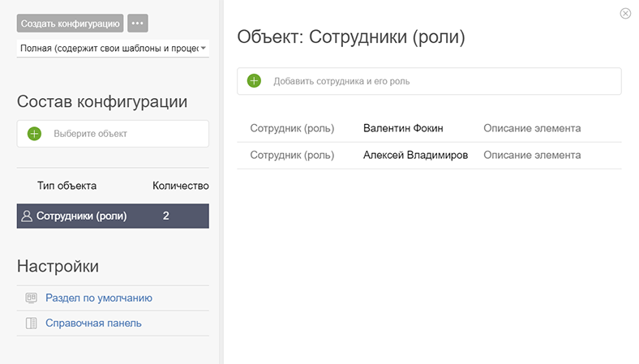Viewport: 639px width, 364px height.
Task: Click person icon in Сотрудники (роли) row
Action: click(x=27, y=216)
